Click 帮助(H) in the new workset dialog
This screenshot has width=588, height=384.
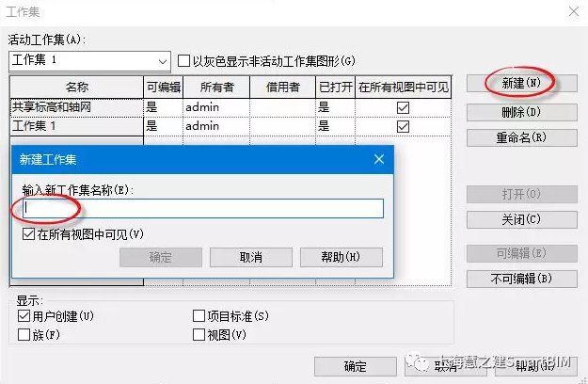point(342,257)
